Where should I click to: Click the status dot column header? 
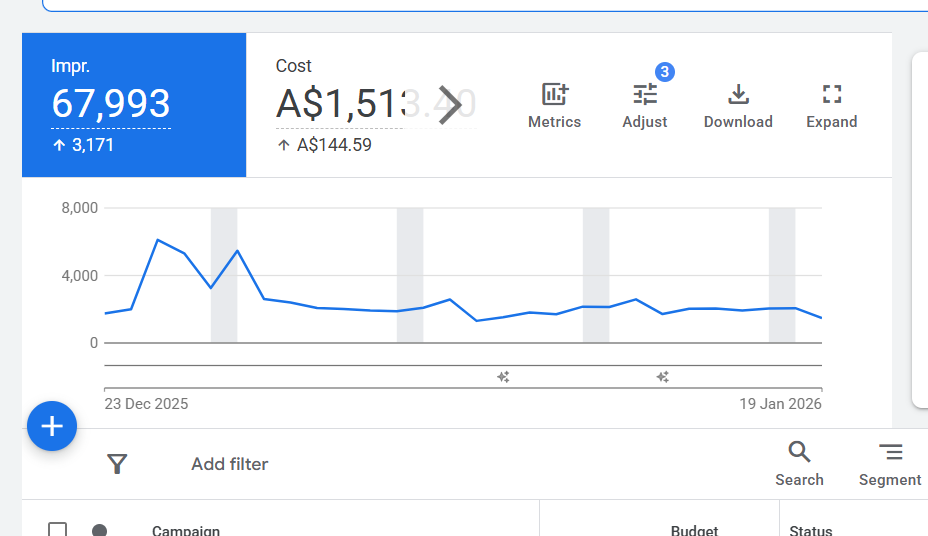(x=99, y=530)
